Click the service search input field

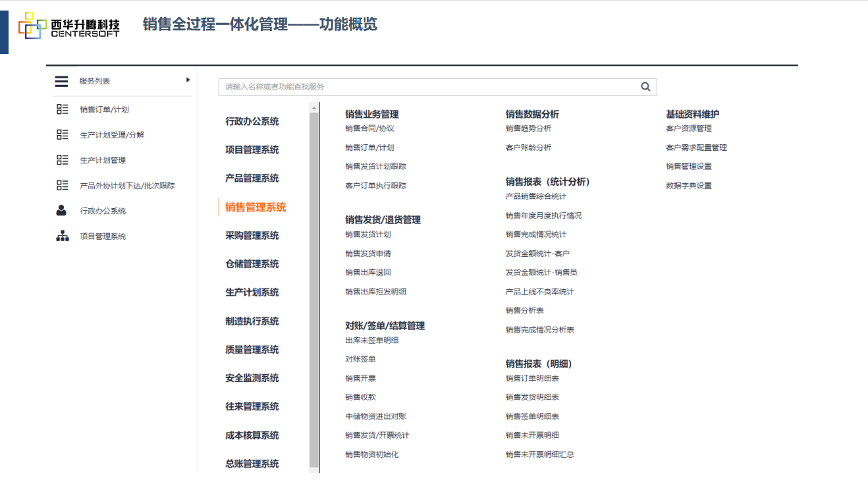point(428,87)
